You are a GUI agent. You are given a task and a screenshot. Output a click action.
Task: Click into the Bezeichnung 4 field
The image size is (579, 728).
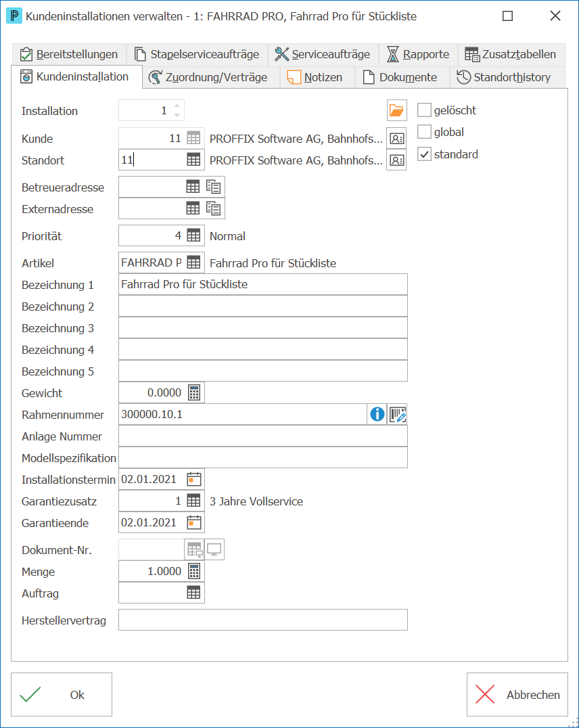263,349
